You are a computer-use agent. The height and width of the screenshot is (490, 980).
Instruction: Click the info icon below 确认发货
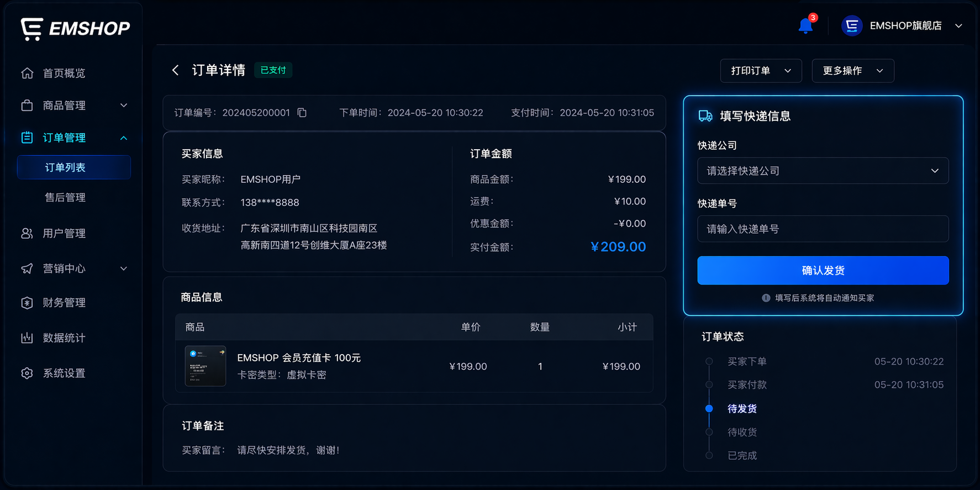[x=766, y=298]
